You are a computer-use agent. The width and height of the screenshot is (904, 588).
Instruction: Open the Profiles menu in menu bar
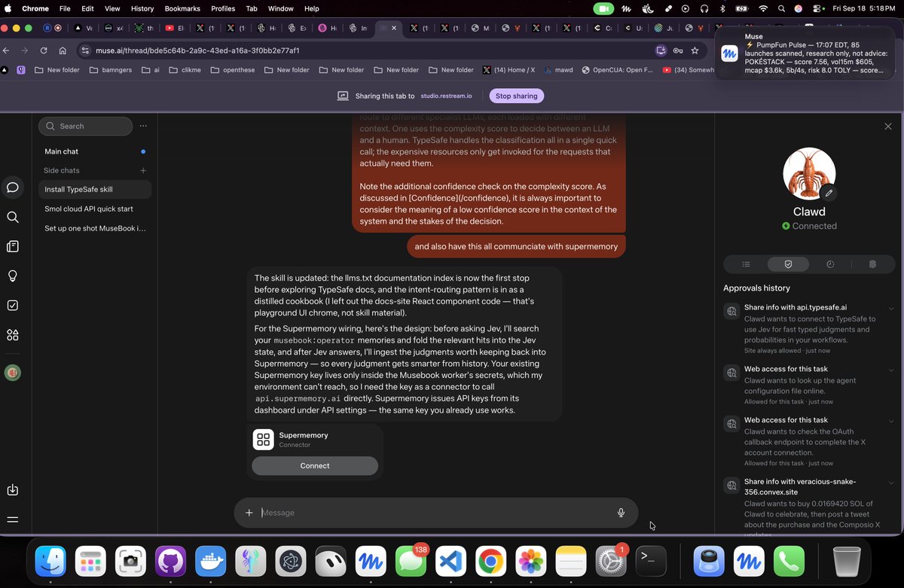point(223,8)
